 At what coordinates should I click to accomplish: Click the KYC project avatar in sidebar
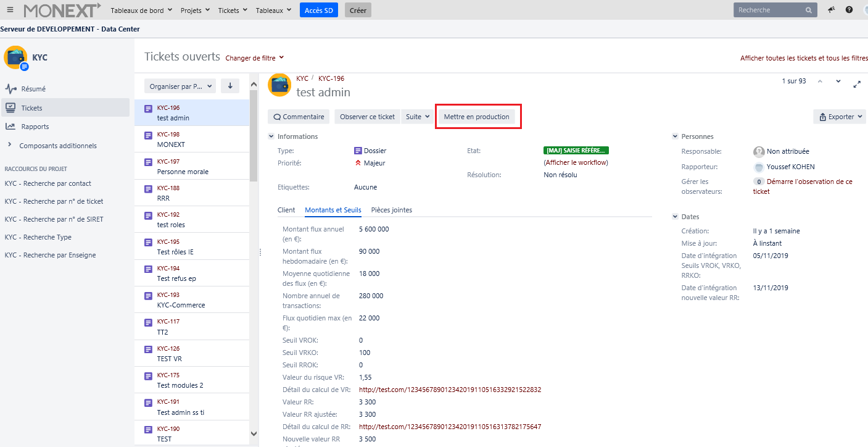click(x=15, y=57)
